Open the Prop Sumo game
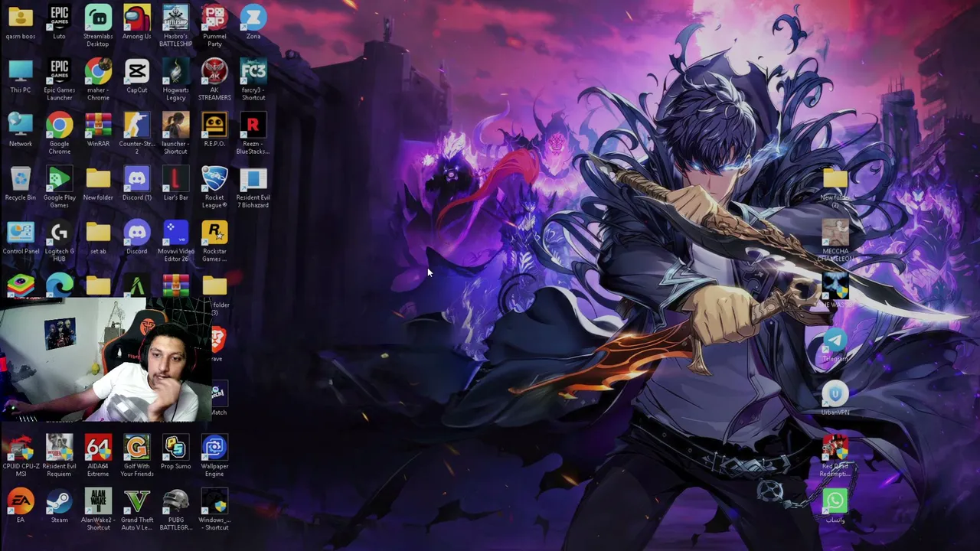 pos(175,452)
